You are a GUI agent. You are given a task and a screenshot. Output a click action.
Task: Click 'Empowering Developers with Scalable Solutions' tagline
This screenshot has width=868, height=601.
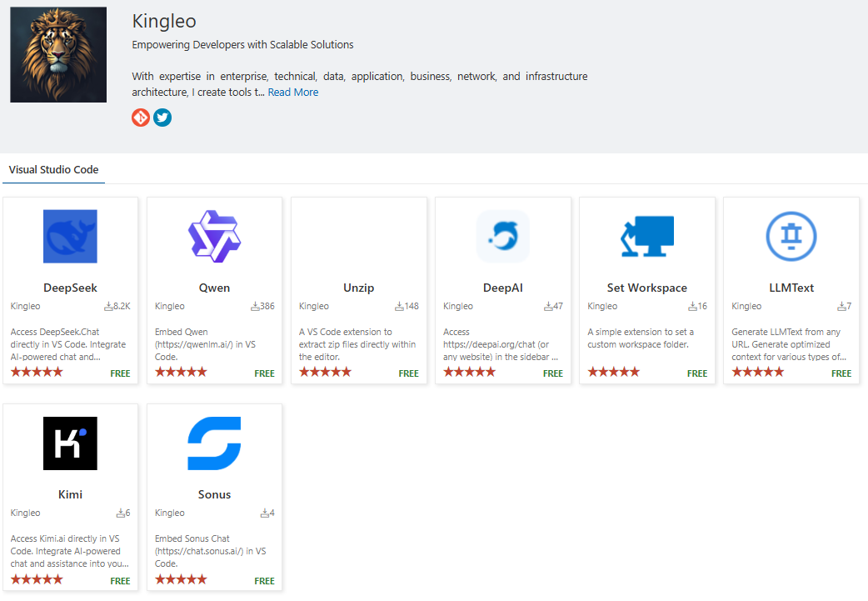coord(242,45)
